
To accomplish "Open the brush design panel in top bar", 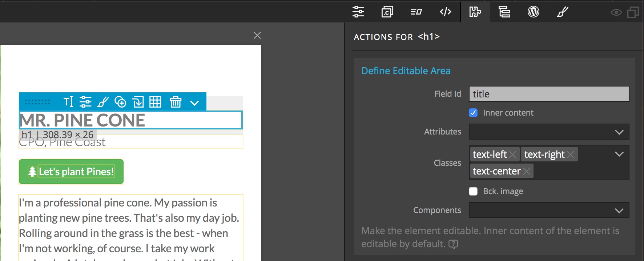I will 562,12.
